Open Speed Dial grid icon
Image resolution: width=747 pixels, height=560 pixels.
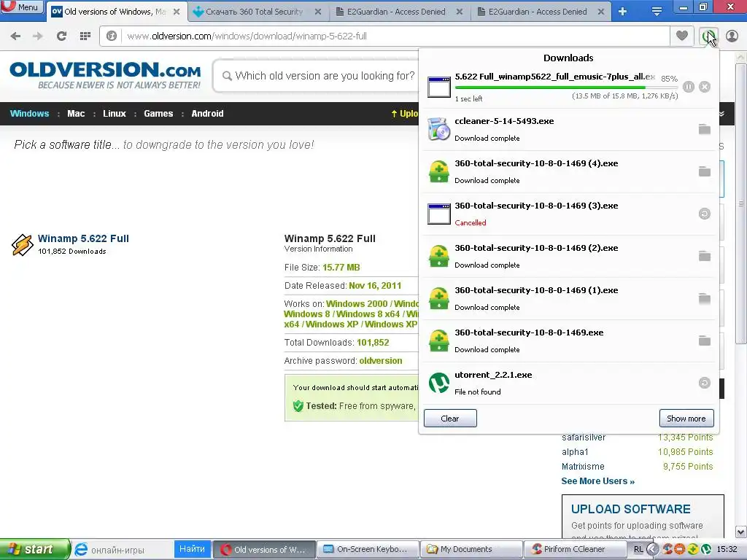[x=85, y=36]
